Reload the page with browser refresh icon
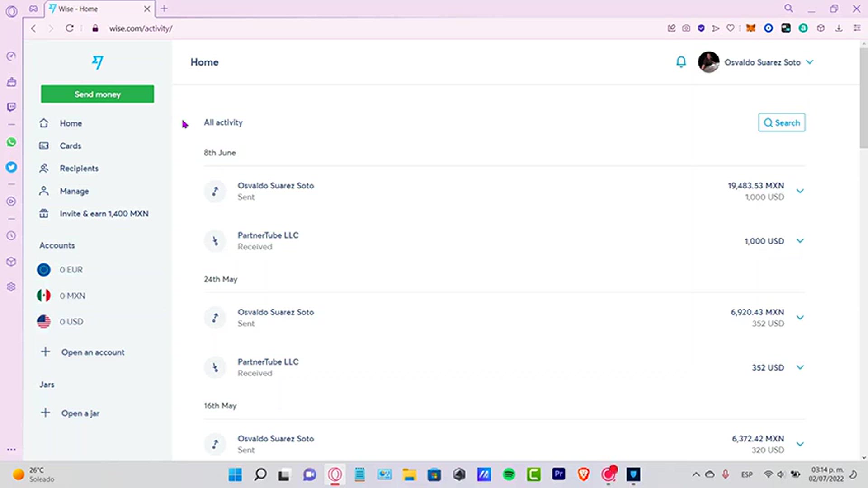Image resolution: width=868 pixels, height=488 pixels. (69, 28)
